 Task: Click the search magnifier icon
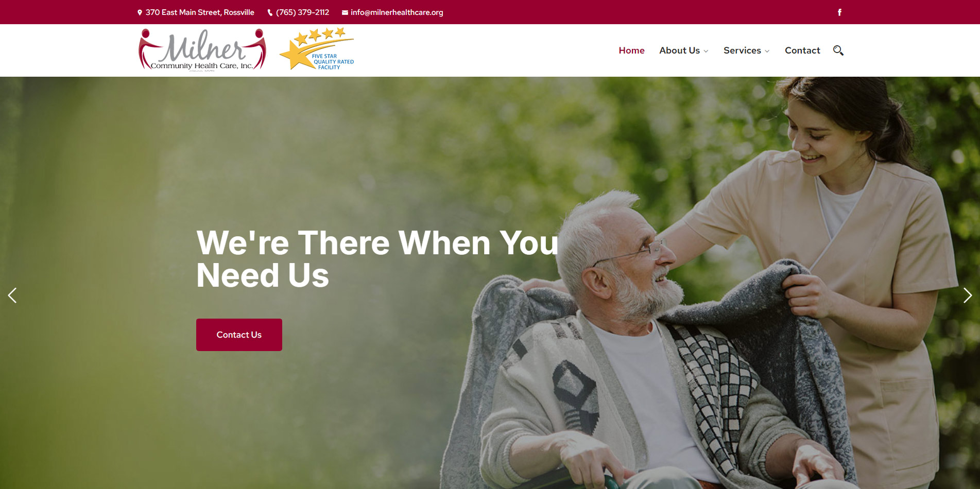(838, 50)
